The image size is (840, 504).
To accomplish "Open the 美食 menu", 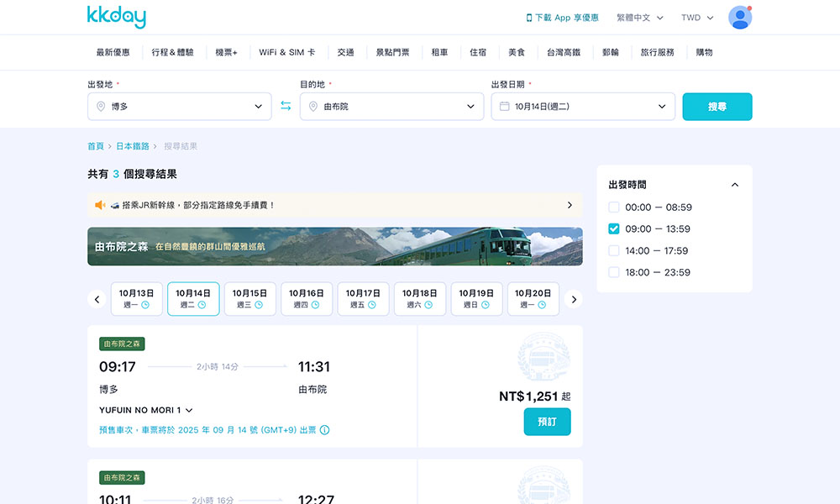I will click(x=517, y=52).
